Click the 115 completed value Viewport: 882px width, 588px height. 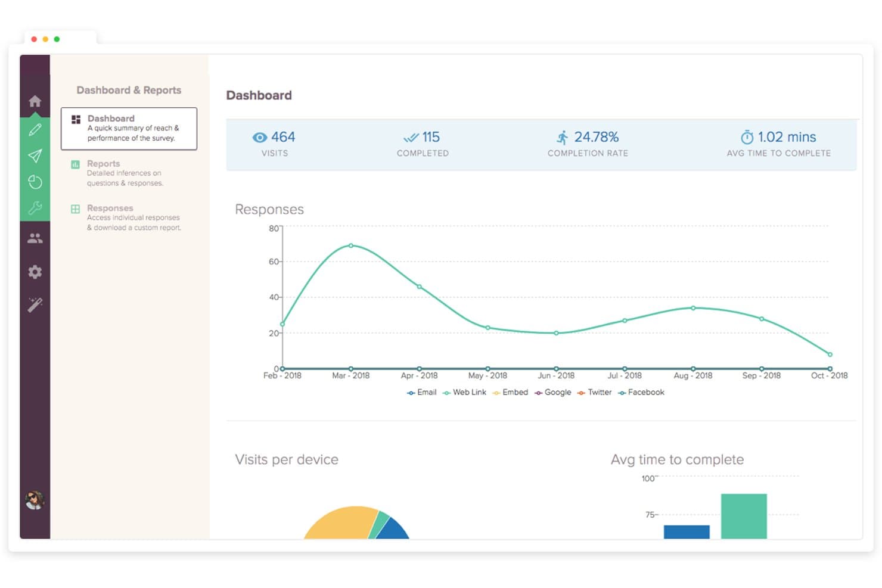tap(431, 137)
